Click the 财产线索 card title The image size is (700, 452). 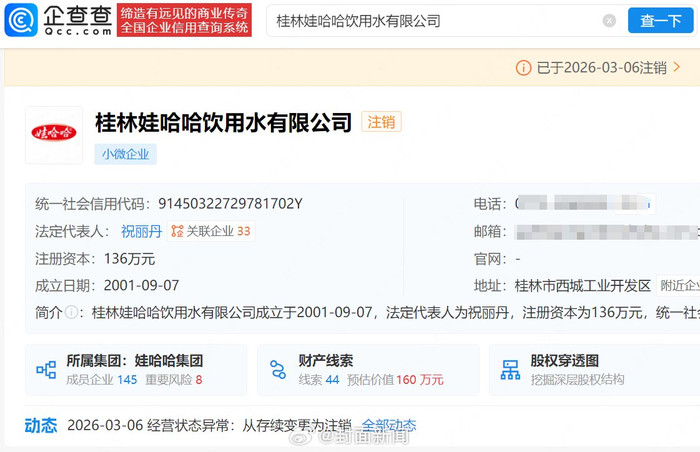[x=326, y=360]
